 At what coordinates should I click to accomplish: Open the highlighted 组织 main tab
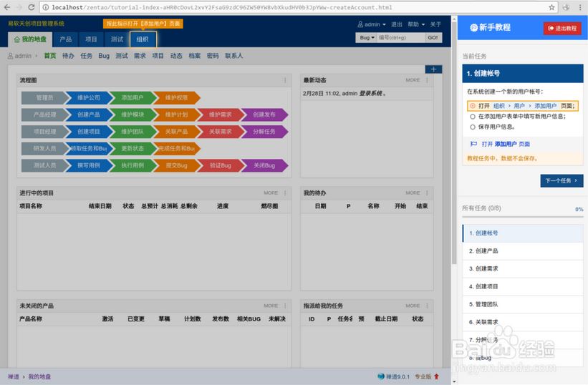tap(143, 39)
